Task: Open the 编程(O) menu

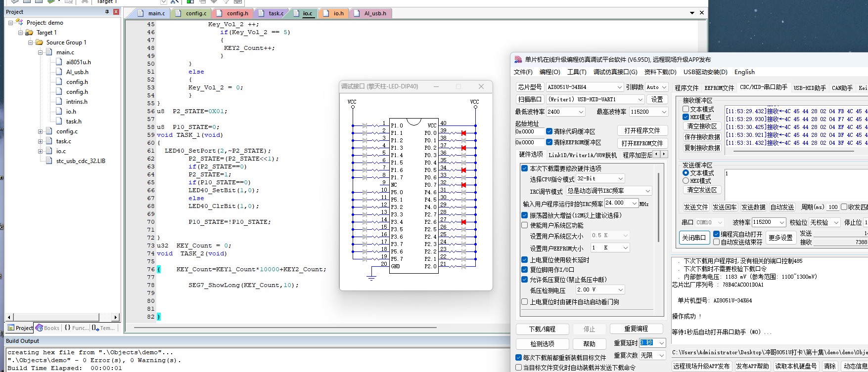Action: click(550, 72)
